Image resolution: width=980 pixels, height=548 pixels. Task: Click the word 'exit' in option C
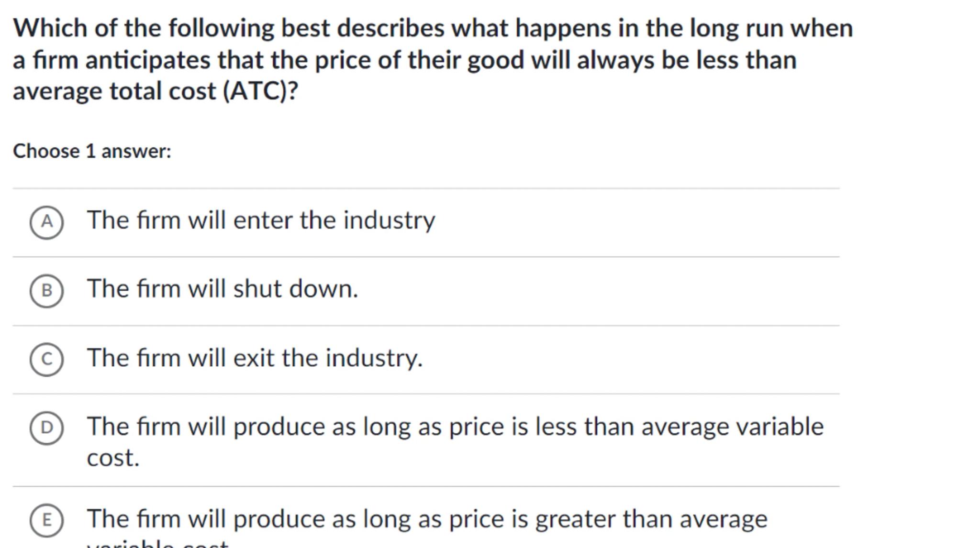tap(252, 358)
